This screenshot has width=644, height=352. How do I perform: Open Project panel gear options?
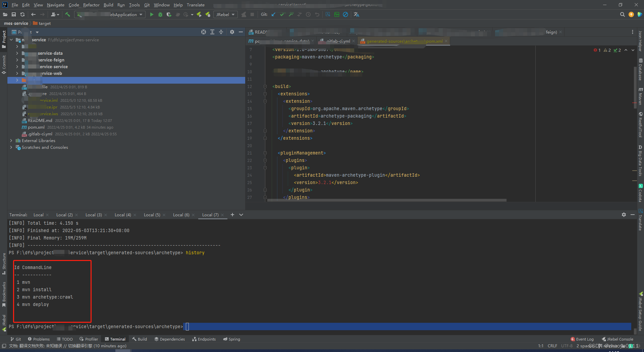point(232,32)
